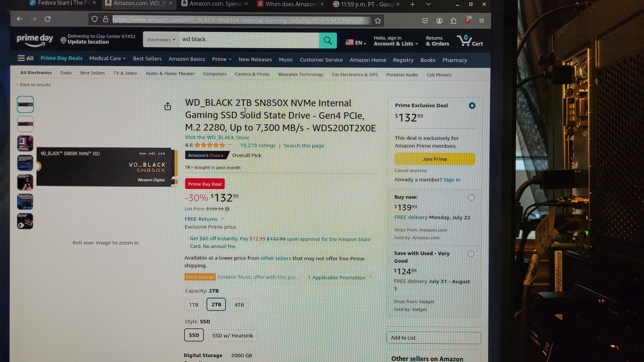Open the Electronics search category dropdown

[x=161, y=40]
